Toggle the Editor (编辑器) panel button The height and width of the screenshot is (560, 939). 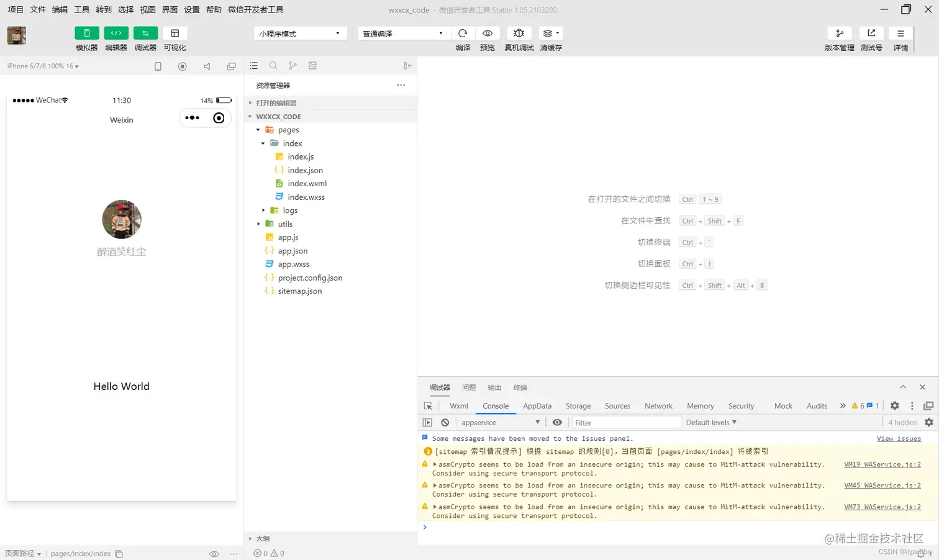tap(116, 33)
